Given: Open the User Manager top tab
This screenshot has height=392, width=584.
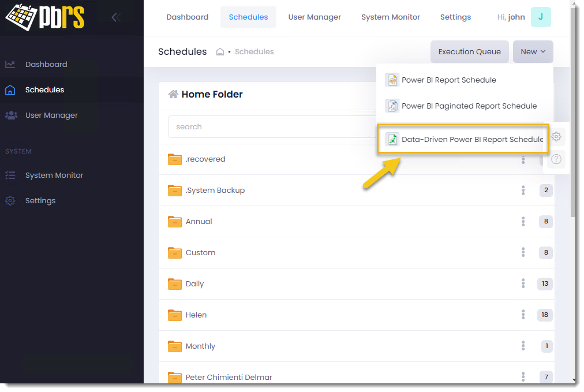Looking at the screenshot, I should pos(315,17).
